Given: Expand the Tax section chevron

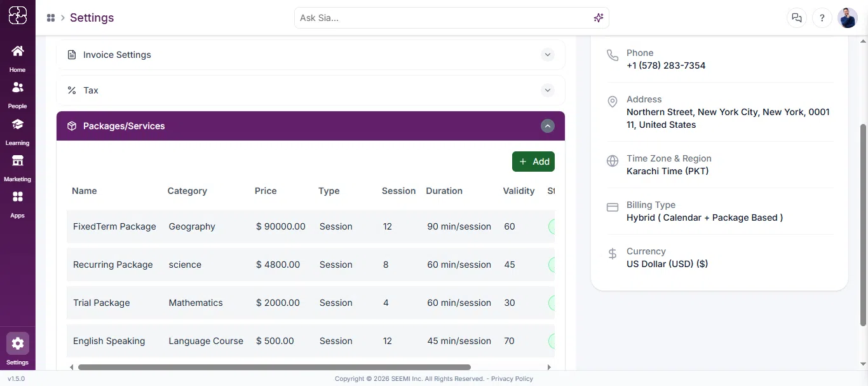Looking at the screenshot, I should point(548,90).
